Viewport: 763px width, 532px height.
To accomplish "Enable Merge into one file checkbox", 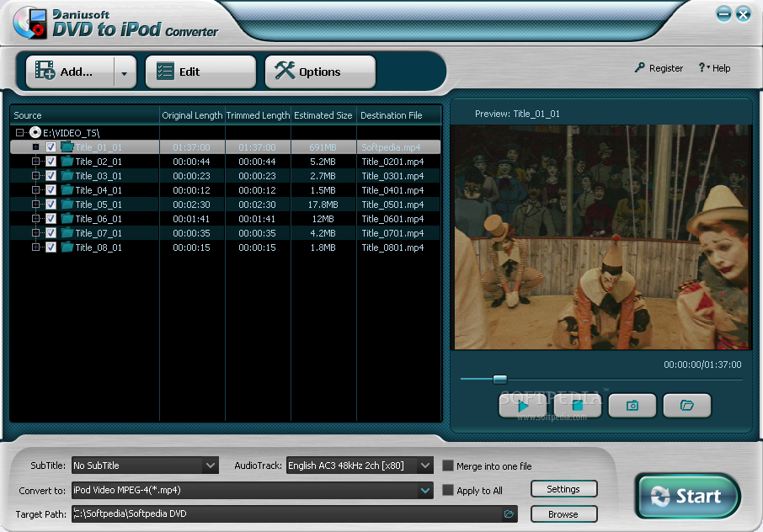I will pyautogui.click(x=448, y=465).
